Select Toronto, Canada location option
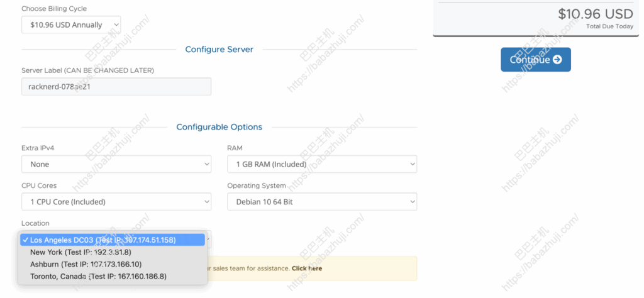Viewport: 644px width, 298px height. point(98,276)
